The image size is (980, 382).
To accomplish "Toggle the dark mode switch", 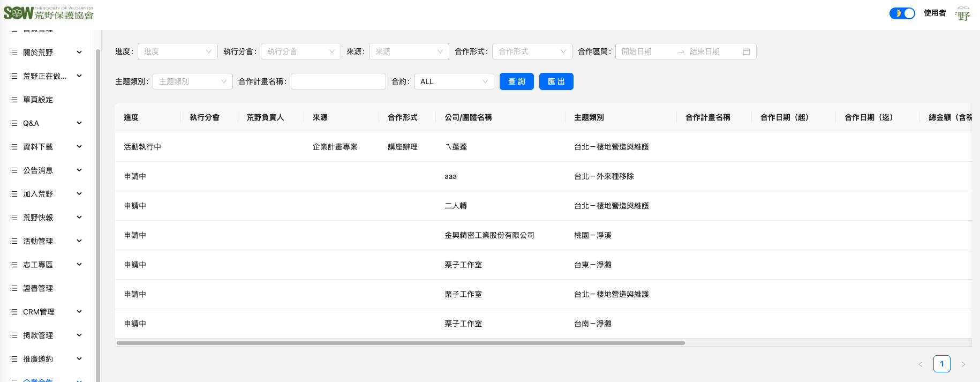I will pyautogui.click(x=902, y=13).
